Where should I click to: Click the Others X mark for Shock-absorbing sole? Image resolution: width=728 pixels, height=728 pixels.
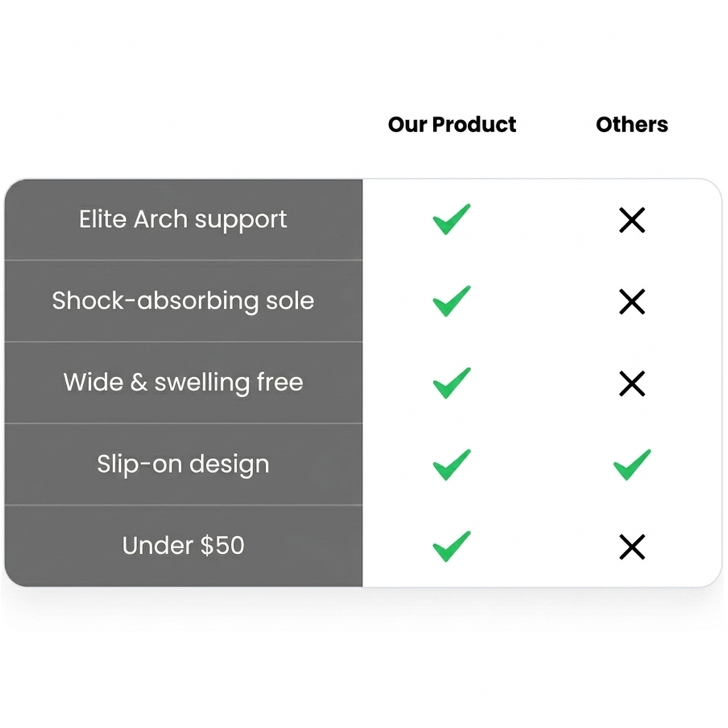(632, 302)
